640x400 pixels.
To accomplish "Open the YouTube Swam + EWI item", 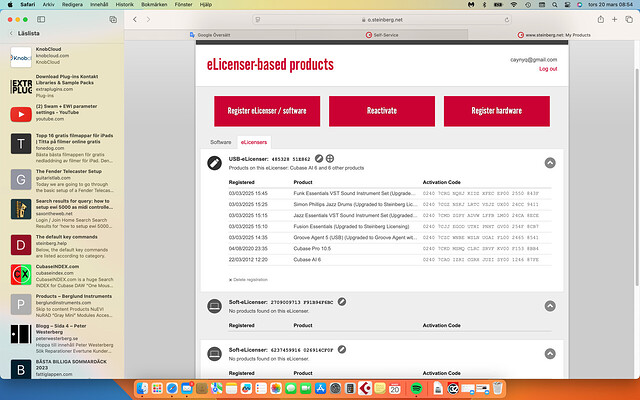I will (x=63, y=113).
